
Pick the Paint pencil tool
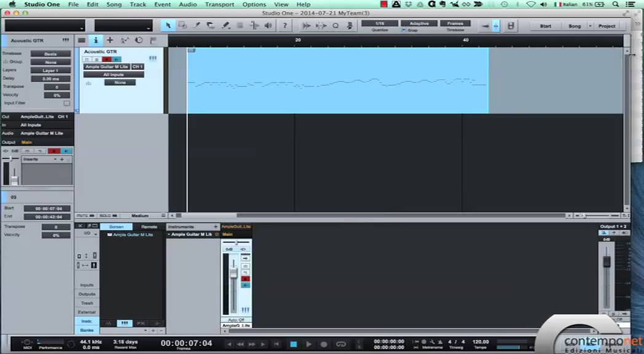(x=226, y=25)
